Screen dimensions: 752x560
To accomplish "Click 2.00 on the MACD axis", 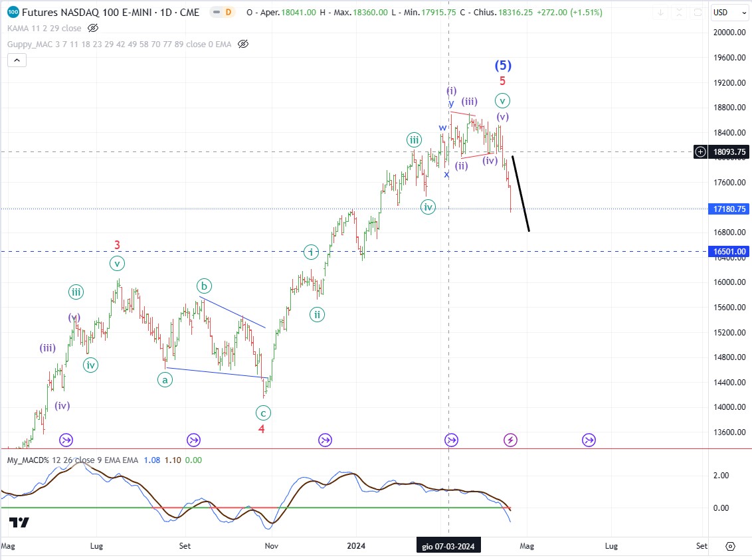I will click(x=721, y=476).
